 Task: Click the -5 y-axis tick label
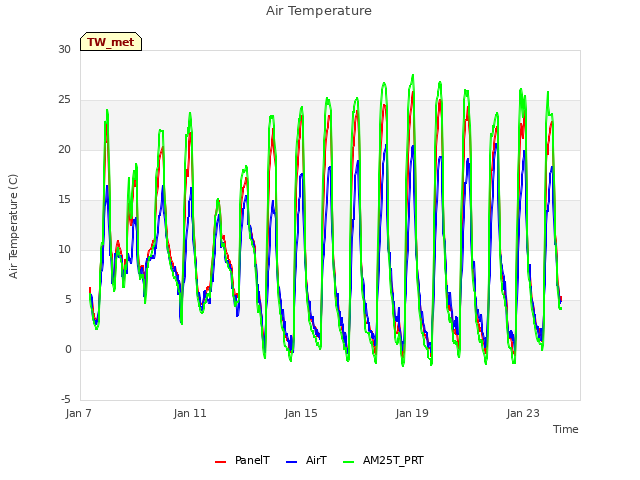pos(66,400)
